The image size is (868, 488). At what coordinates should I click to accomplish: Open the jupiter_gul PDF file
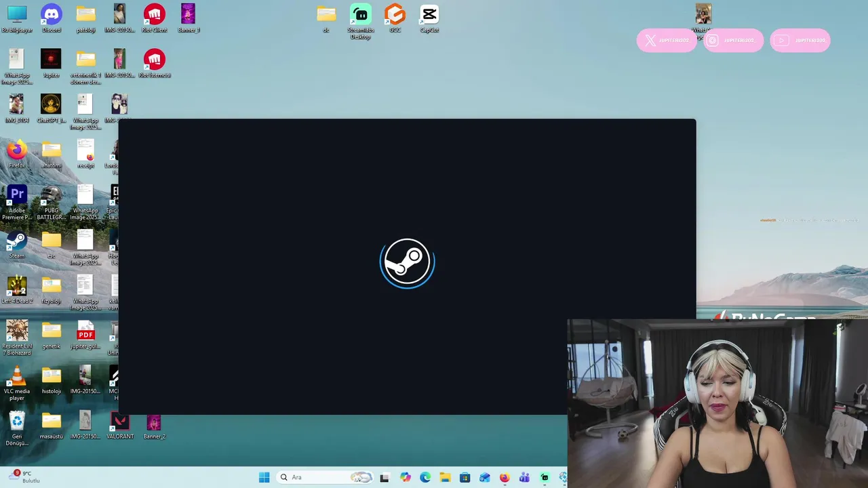point(85,335)
